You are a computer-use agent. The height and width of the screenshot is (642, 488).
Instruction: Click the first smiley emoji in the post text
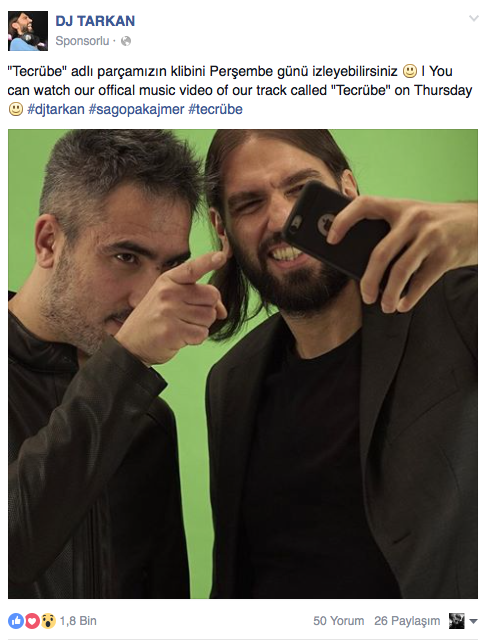pyautogui.click(x=410, y=71)
